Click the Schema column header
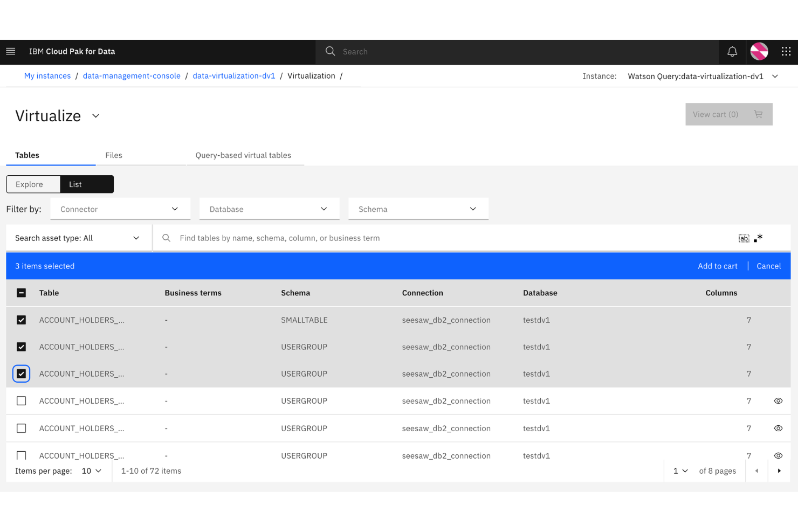This screenshot has width=798, height=532. 295,293
